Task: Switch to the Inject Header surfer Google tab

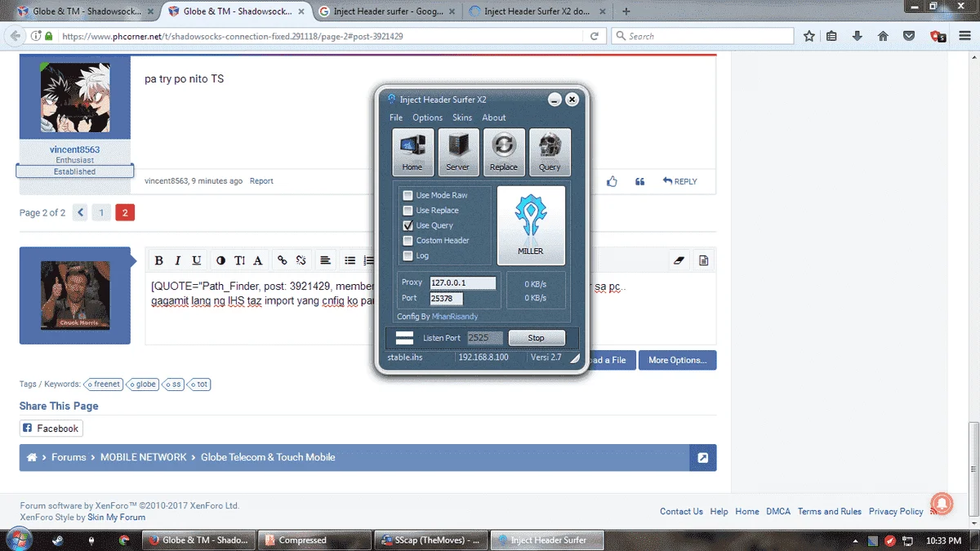Action: tap(386, 11)
